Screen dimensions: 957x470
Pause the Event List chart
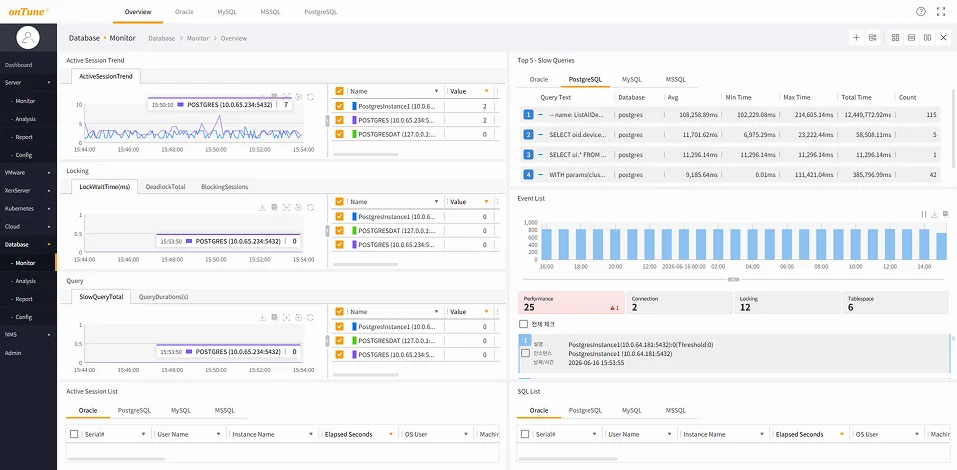[x=923, y=214]
